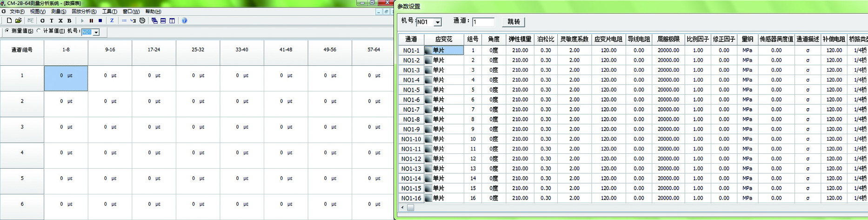Click the bold B toolbar icon

pyautogui.click(x=69, y=21)
